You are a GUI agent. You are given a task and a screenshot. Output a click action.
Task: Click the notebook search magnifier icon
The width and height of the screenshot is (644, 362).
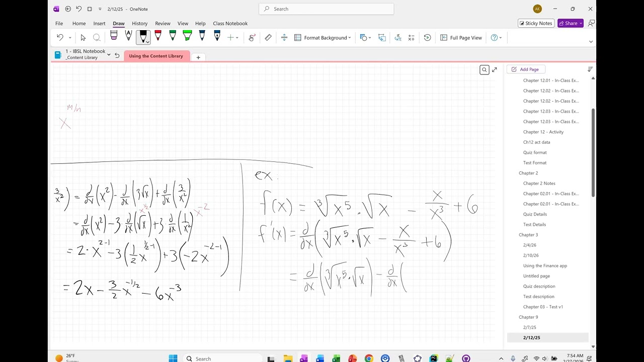click(484, 70)
